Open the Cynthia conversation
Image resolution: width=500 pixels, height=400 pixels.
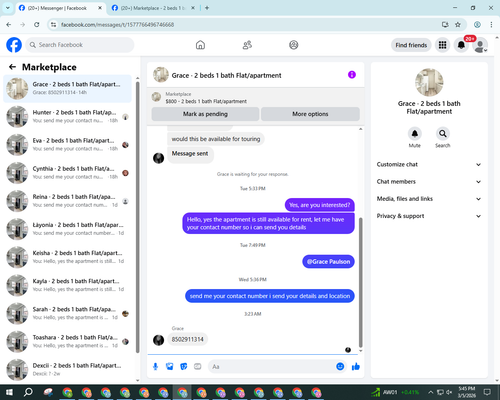(67, 173)
